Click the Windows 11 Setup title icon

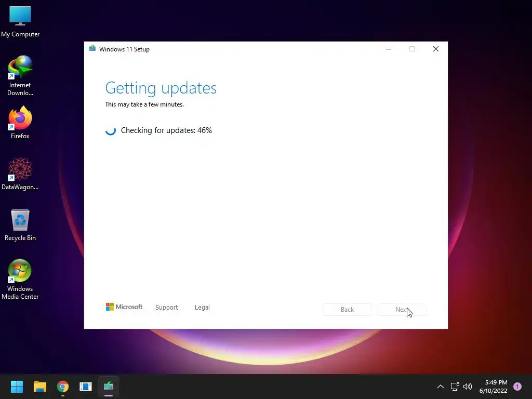coord(92,48)
